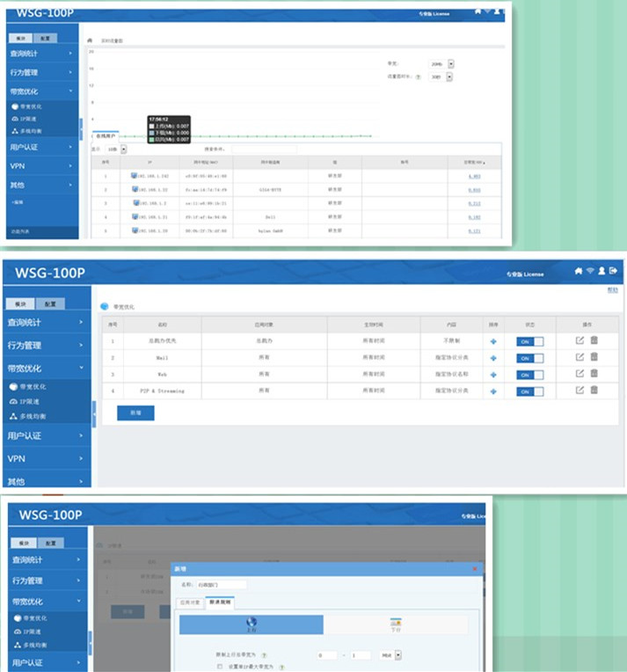
Task: Select the download icon tab in dialog
Action: pos(396,624)
